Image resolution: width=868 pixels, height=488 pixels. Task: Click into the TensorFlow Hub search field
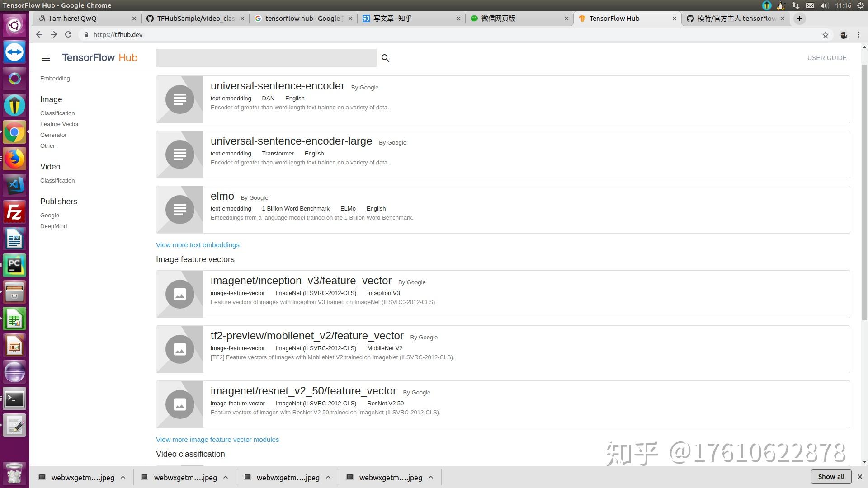click(x=266, y=58)
